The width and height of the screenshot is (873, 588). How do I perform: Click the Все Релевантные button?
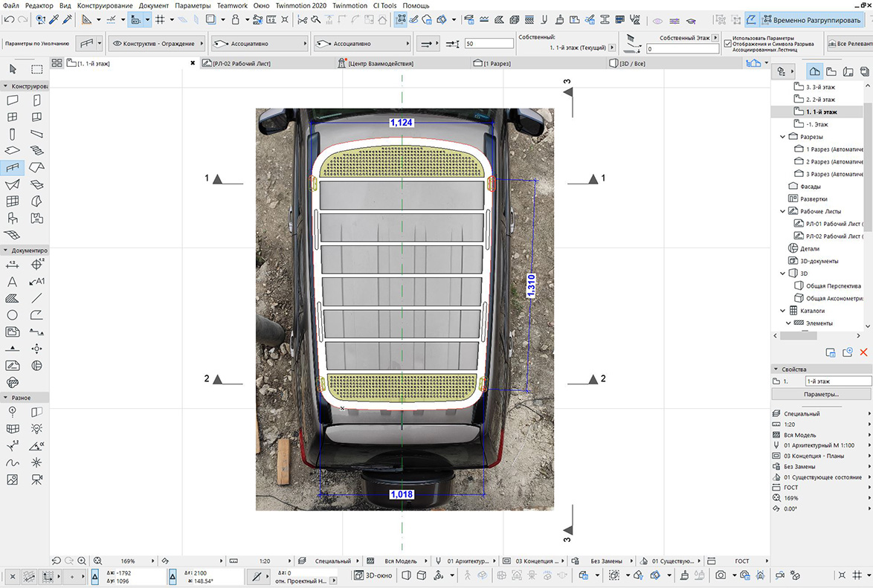[850, 43]
